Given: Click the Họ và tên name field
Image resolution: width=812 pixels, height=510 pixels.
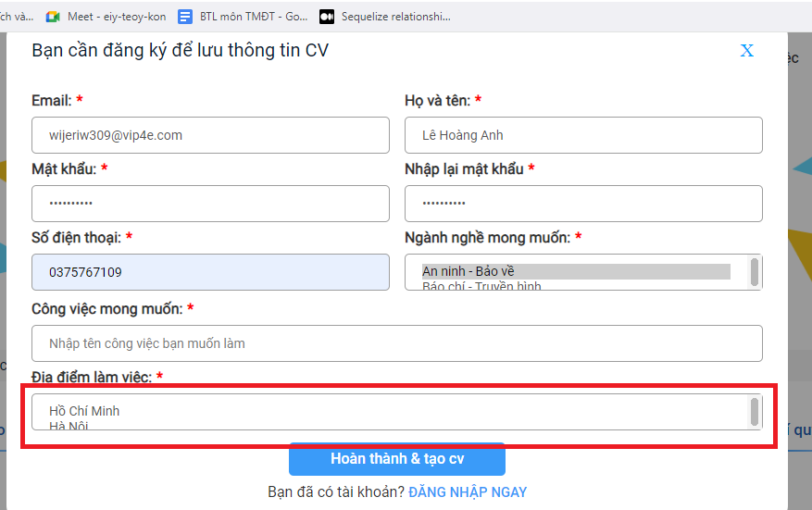Looking at the screenshot, I should click(583, 135).
